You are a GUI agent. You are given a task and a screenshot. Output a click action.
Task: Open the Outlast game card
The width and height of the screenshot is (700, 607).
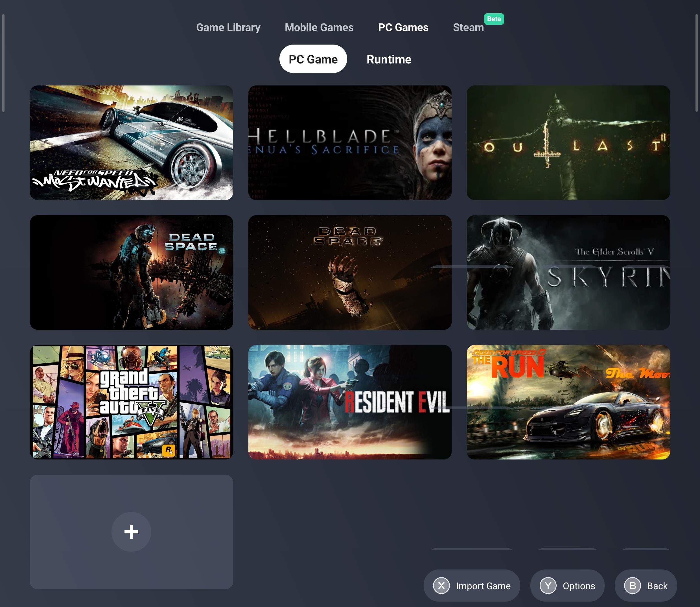pos(568,143)
